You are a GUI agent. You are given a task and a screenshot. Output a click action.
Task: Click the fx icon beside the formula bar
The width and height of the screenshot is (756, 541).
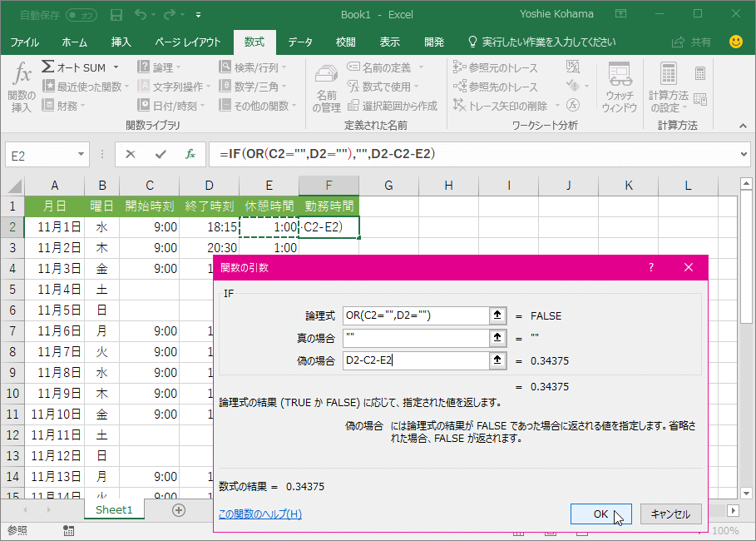[190, 154]
